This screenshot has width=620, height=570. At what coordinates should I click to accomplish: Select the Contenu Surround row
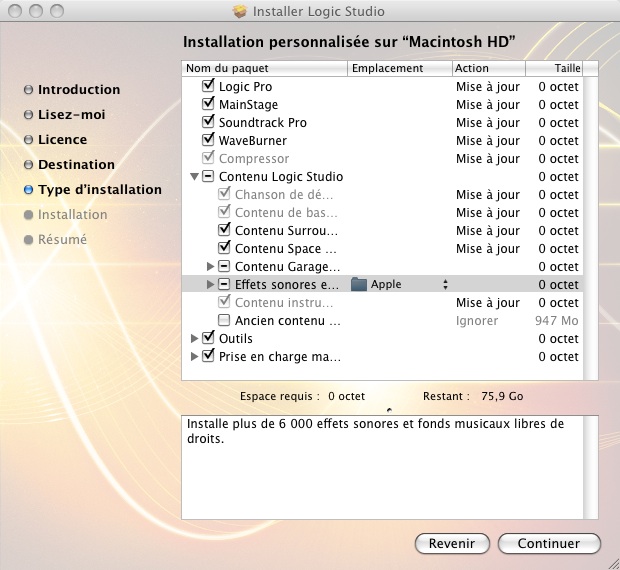coord(285,231)
